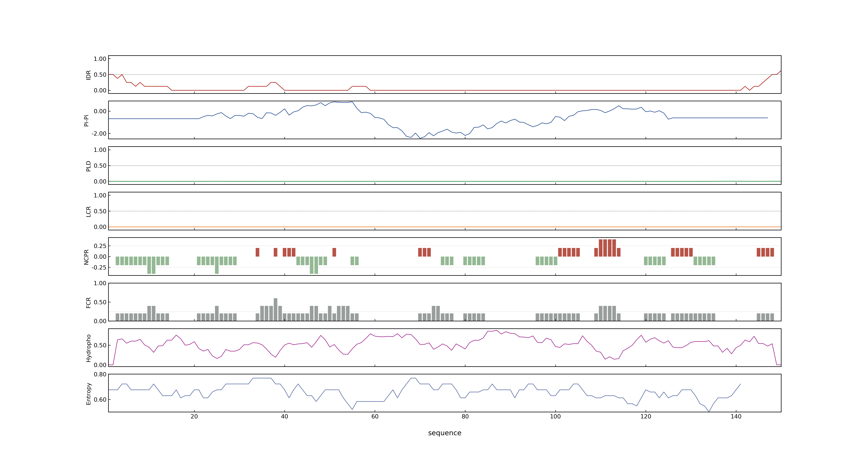
Task: Click the 0.60 tick in Entropy panel
Action: point(100,400)
